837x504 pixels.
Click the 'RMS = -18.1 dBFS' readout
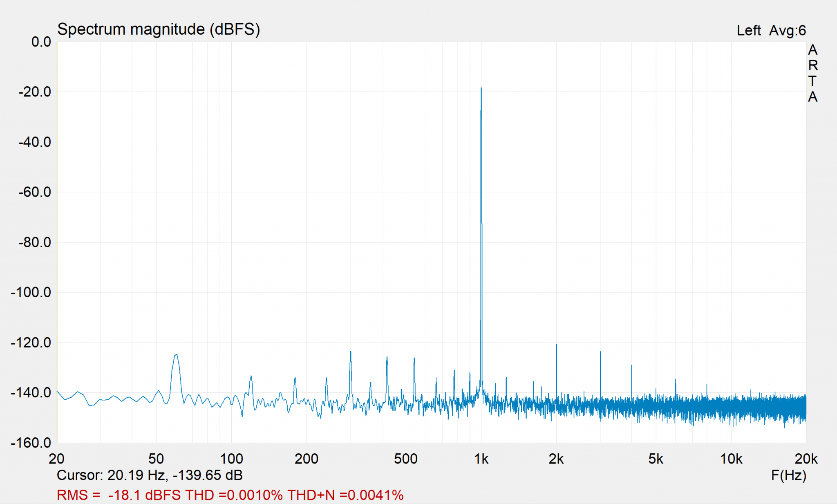pyautogui.click(x=119, y=495)
